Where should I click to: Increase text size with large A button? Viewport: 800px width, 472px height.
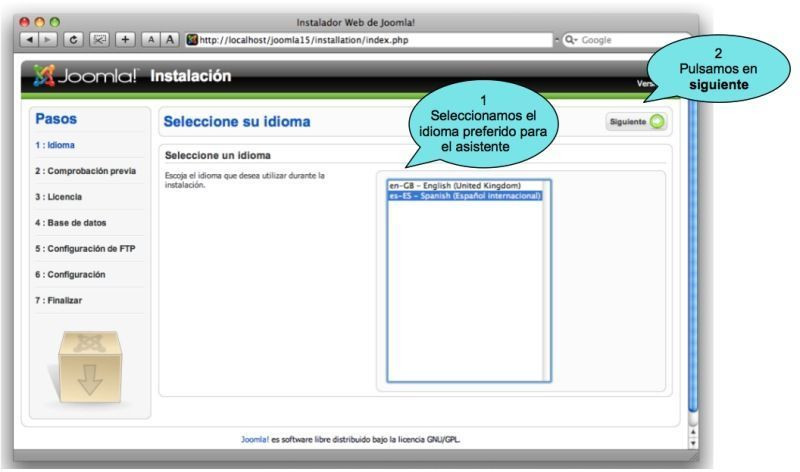168,39
